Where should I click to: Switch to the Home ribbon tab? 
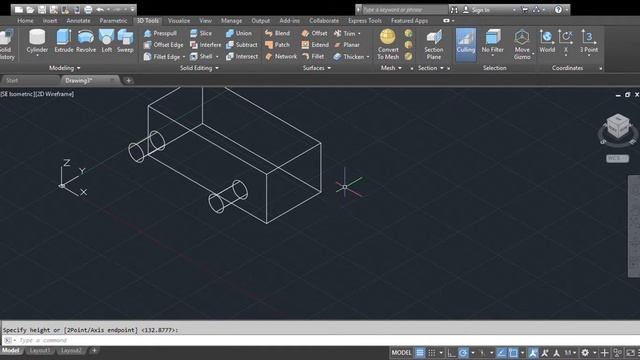point(25,21)
